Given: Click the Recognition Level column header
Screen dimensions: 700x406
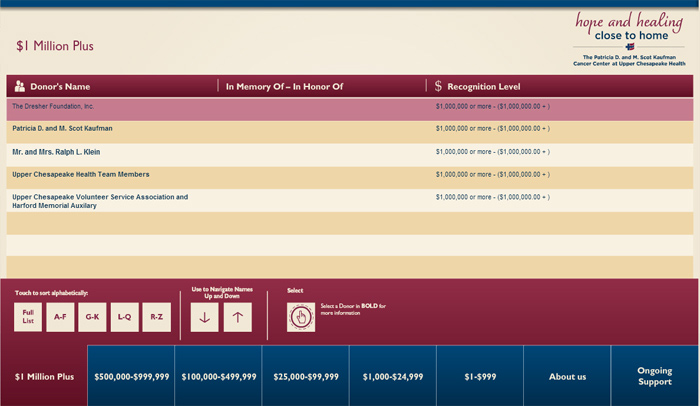Looking at the screenshot, I should click(x=483, y=86).
